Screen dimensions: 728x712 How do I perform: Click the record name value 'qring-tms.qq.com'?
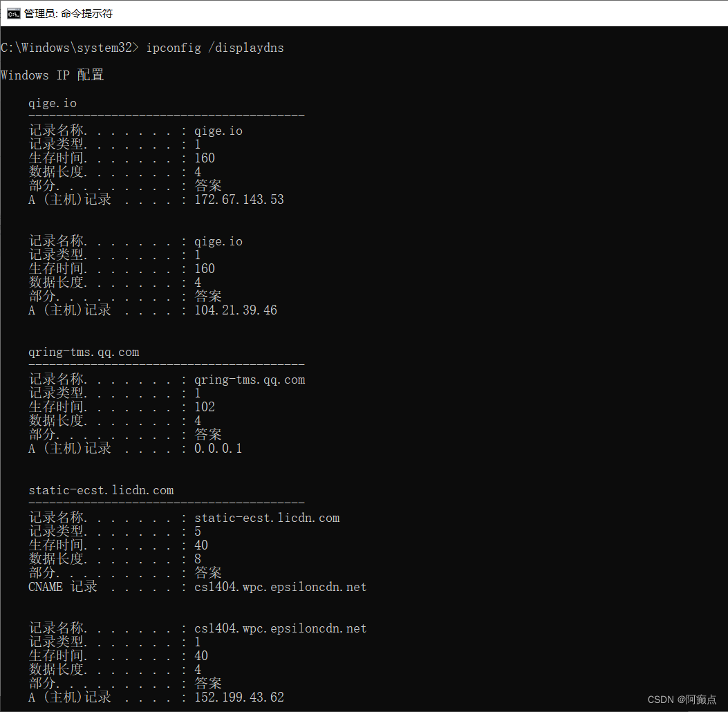click(250, 380)
